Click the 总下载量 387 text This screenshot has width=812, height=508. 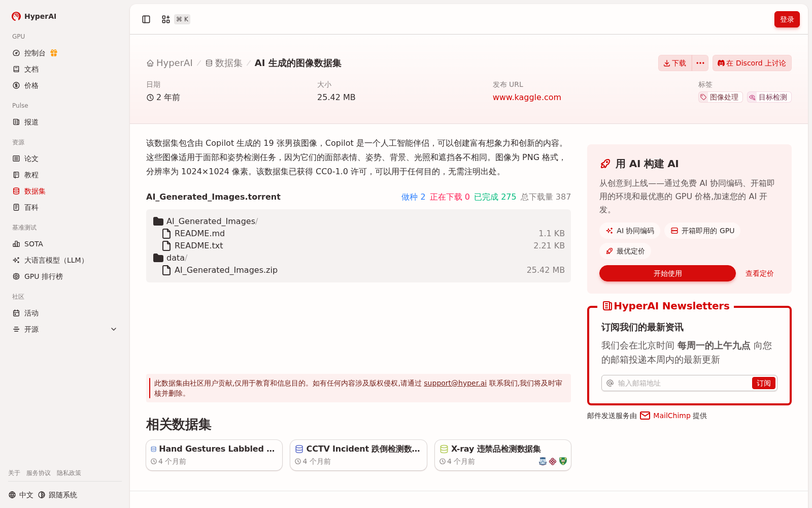(x=546, y=197)
